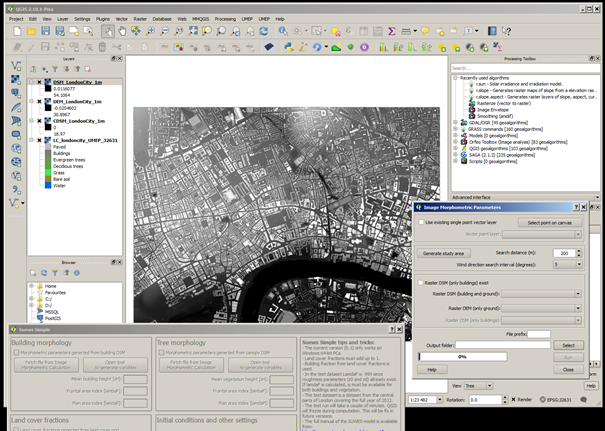Open Raster DEM (only ground) dropdown

click(x=541, y=308)
